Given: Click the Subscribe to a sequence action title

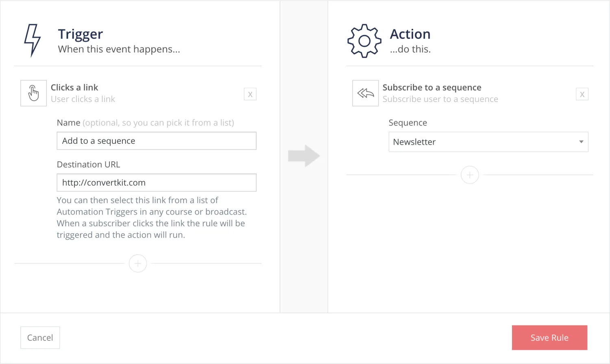Looking at the screenshot, I should pos(432,87).
